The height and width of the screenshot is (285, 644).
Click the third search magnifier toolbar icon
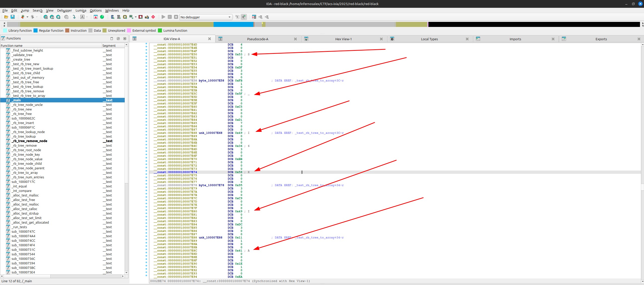click(x=58, y=17)
